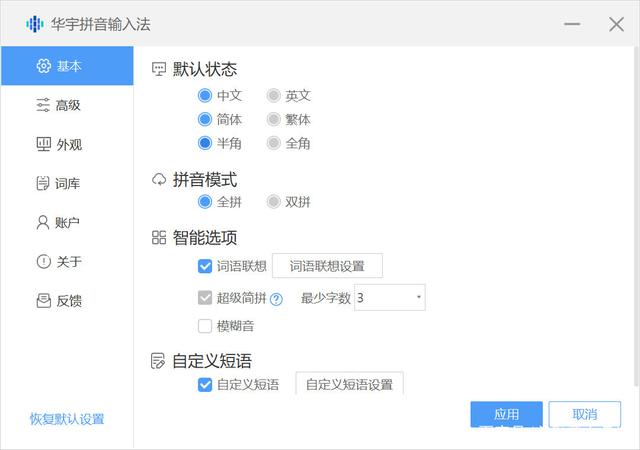This screenshot has height=450, width=640.
Task: Click the info icon beside 关于
Action: [44, 261]
